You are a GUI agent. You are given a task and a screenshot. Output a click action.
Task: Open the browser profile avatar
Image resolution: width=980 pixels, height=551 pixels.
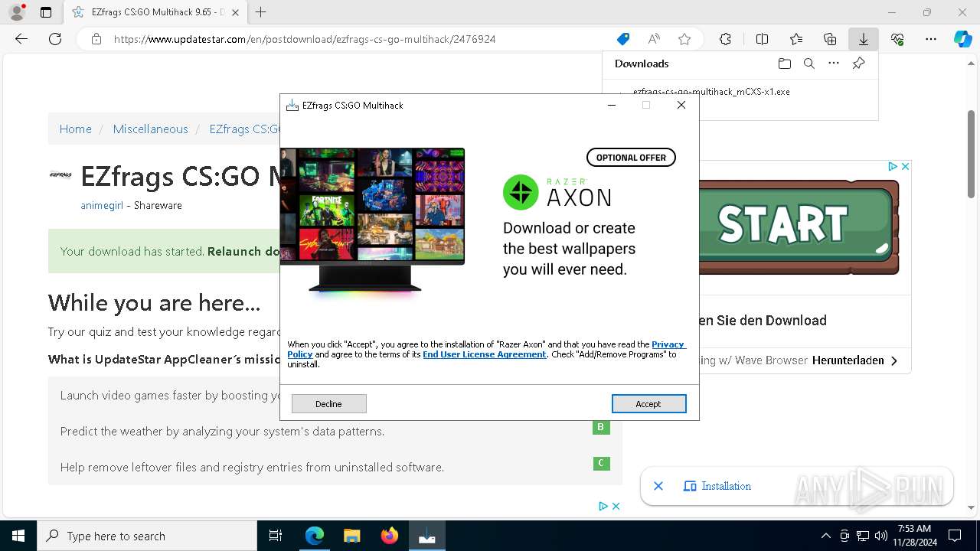coord(17,12)
